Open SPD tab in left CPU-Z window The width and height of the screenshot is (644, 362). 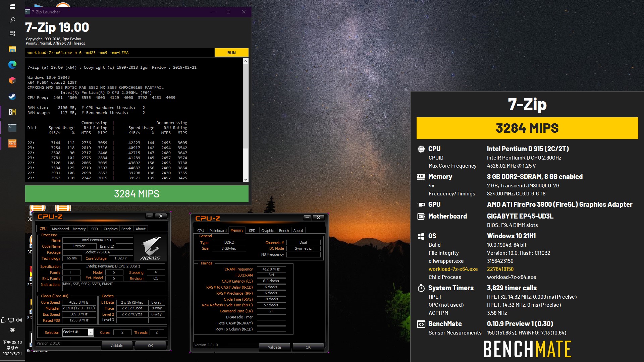coord(95,229)
